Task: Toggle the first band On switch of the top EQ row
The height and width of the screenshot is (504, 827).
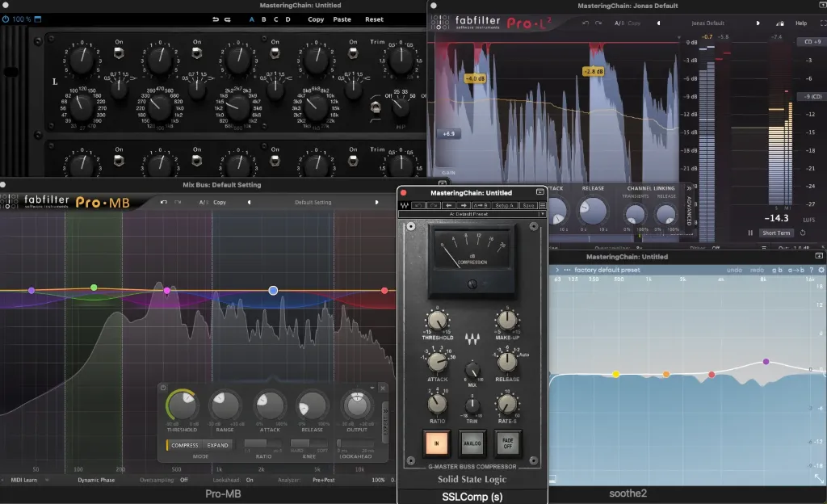Action: pyautogui.click(x=119, y=52)
